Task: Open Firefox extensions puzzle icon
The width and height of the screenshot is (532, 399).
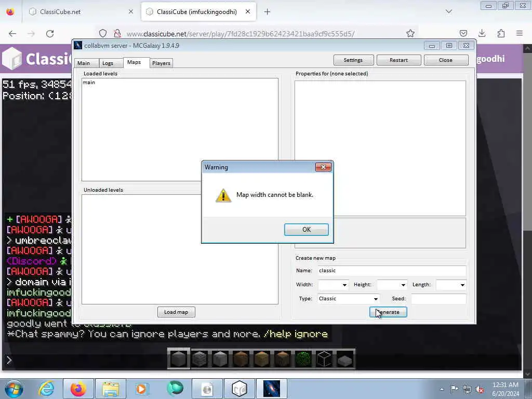Action: [501, 34]
